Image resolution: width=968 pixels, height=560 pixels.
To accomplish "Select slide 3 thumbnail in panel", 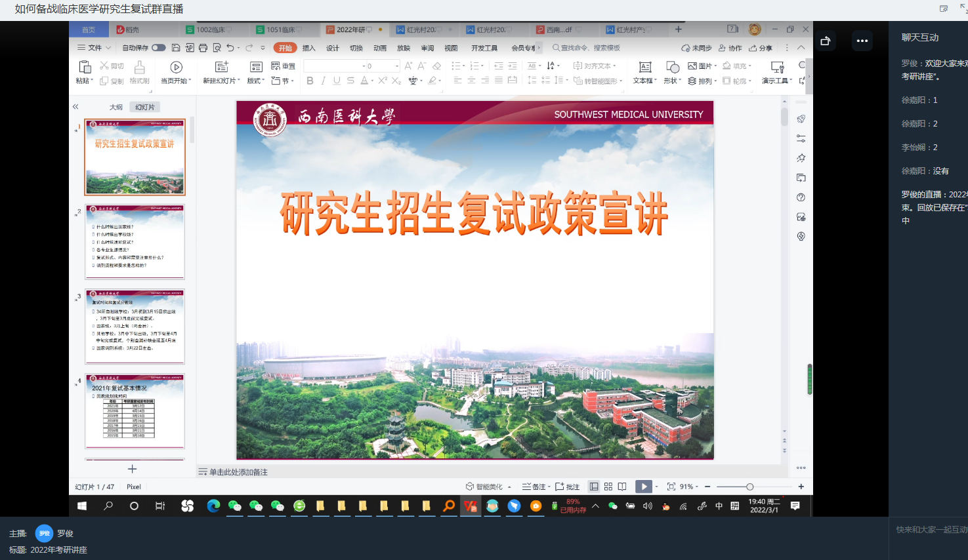I will pos(135,326).
